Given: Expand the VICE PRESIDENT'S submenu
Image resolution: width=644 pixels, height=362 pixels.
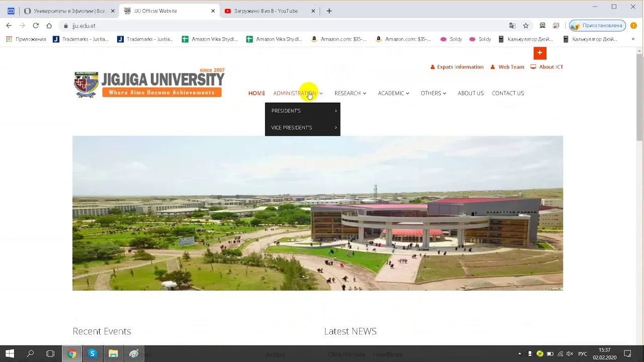Looking at the screenshot, I should click(x=302, y=128).
